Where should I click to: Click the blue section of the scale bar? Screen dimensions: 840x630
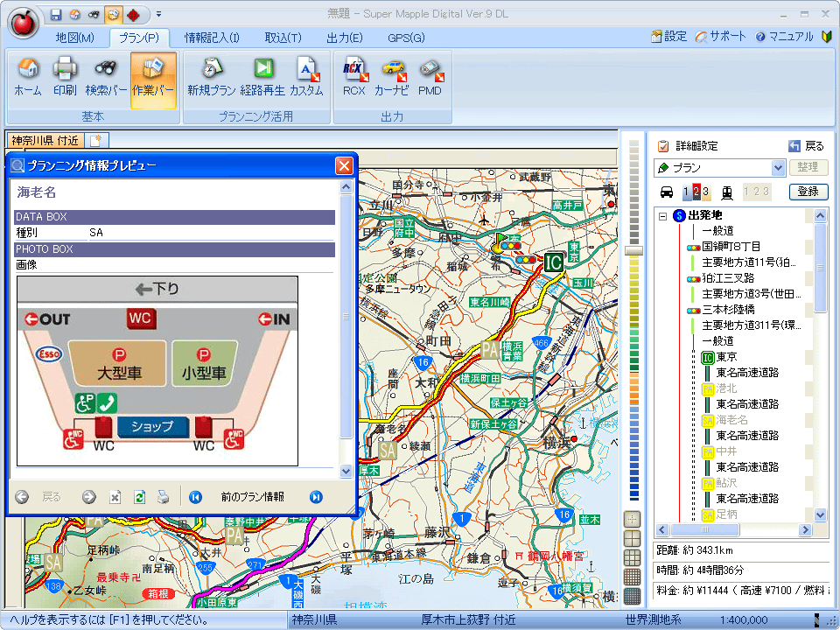click(x=634, y=455)
